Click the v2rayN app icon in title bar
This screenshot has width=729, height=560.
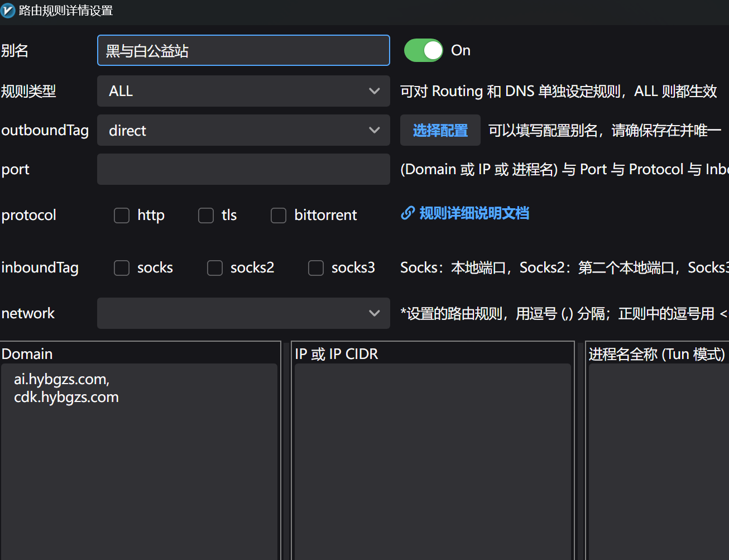tap(8, 11)
